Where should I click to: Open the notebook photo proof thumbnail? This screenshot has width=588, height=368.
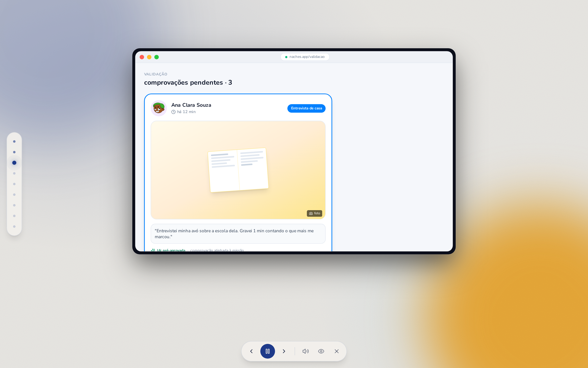238,170
